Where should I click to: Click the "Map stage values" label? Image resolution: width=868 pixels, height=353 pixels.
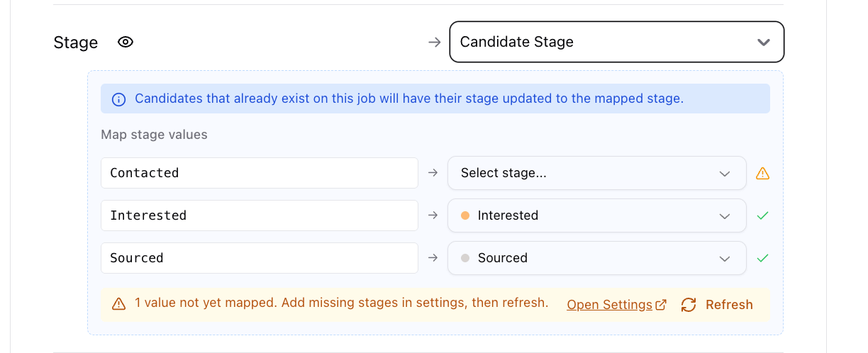154,135
